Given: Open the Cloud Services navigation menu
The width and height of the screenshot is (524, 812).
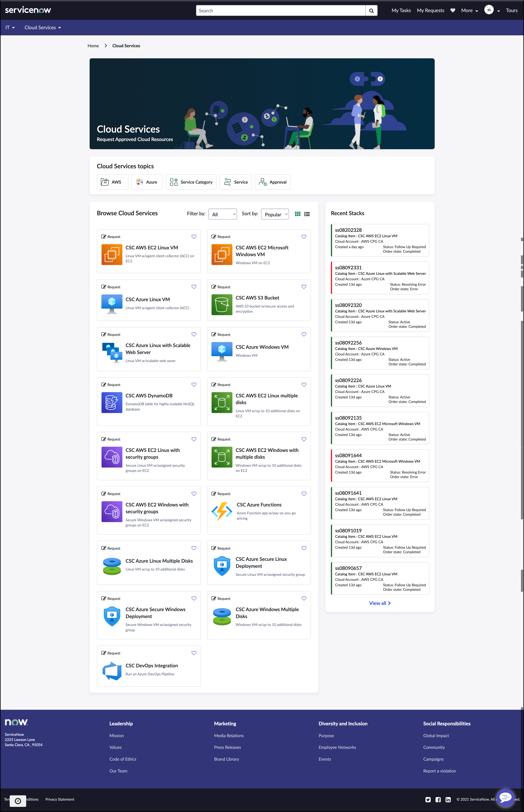Looking at the screenshot, I should point(42,28).
